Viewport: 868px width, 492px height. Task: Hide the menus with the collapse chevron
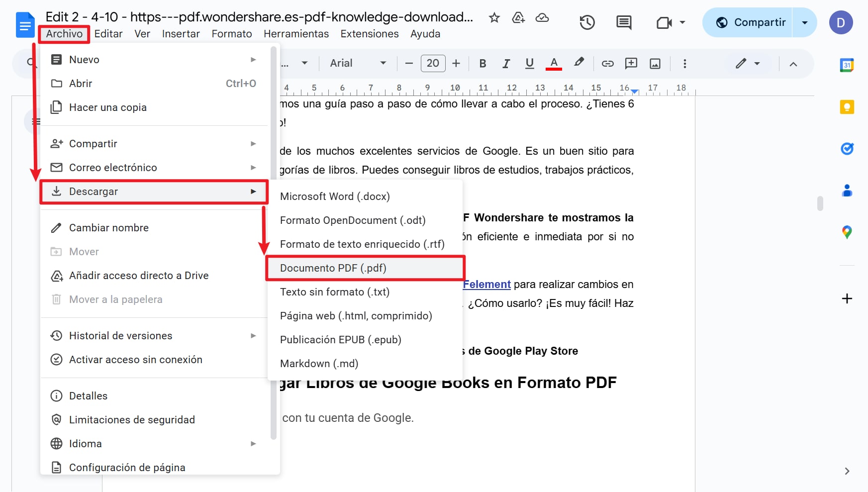coord(793,64)
